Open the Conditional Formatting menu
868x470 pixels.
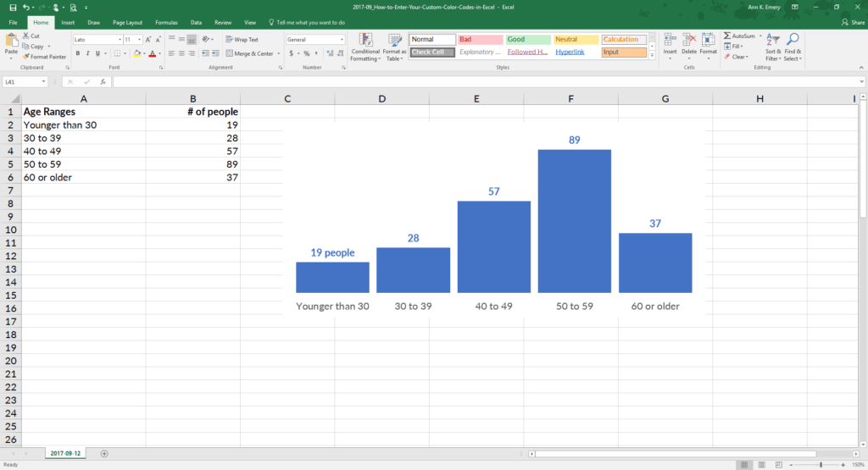pyautogui.click(x=365, y=47)
